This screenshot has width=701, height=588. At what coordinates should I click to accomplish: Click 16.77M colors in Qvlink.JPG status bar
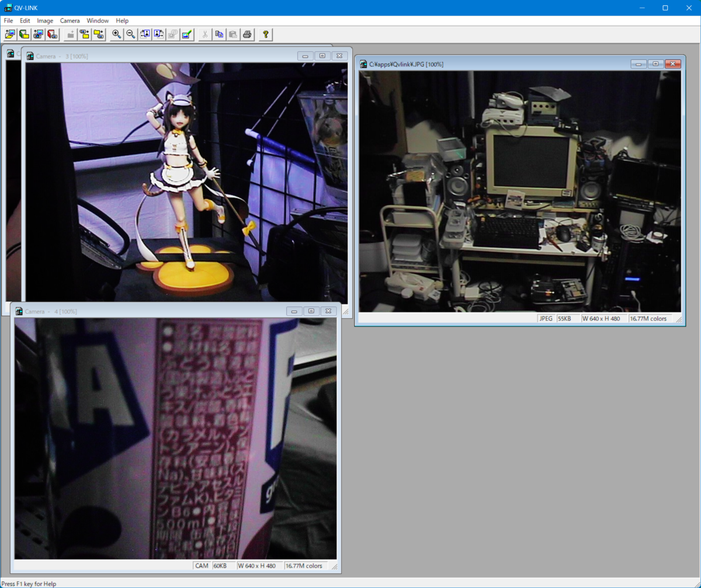coord(650,319)
